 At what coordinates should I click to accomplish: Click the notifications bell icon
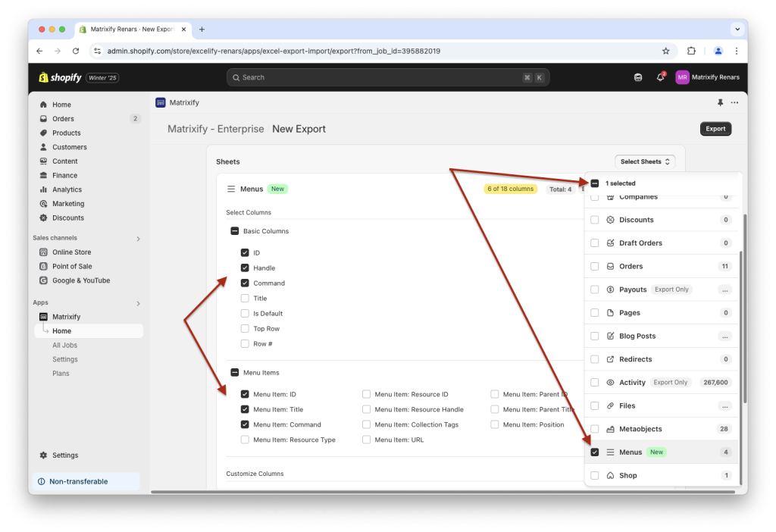[660, 77]
